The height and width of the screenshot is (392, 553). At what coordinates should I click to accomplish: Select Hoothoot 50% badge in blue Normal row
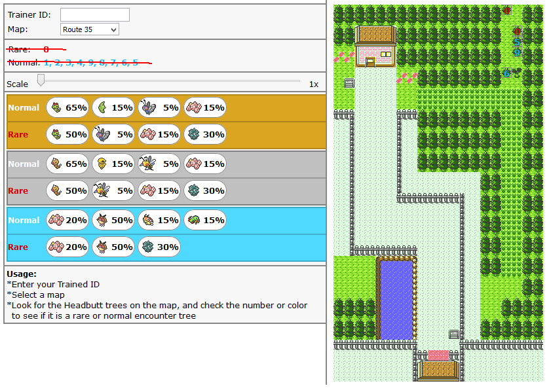(113, 220)
